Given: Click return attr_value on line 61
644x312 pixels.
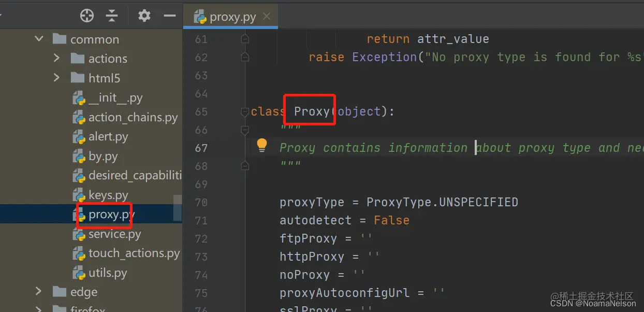Looking at the screenshot, I should click(428, 39).
